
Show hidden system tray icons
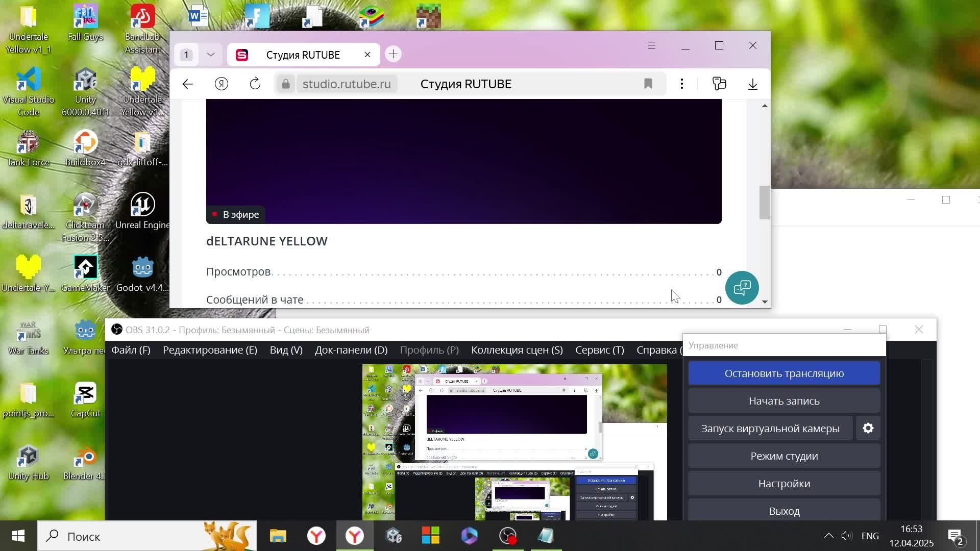828,536
